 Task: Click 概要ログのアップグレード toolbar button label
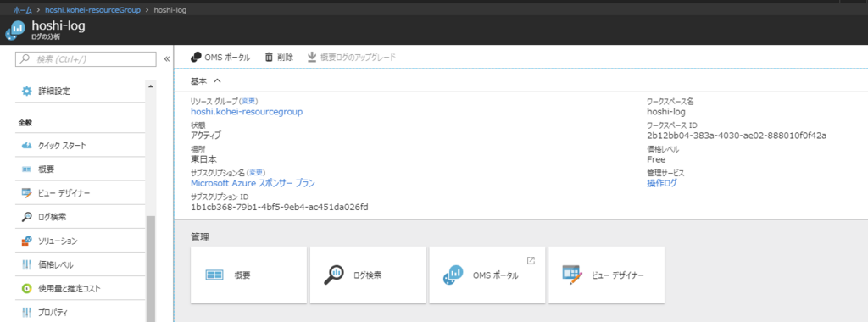pos(359,57)
